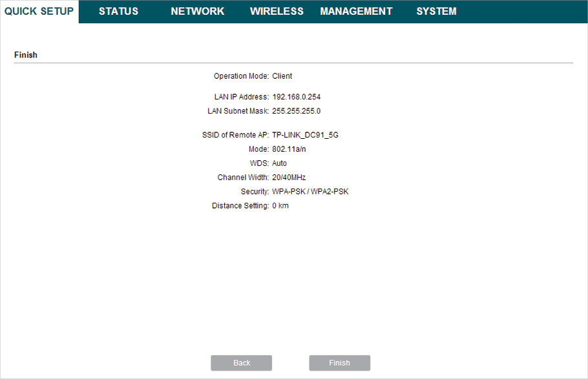Click the Security value WPA-PSK / WPA2-PSK
Viewport: 588px width, 379px height.
310,192
